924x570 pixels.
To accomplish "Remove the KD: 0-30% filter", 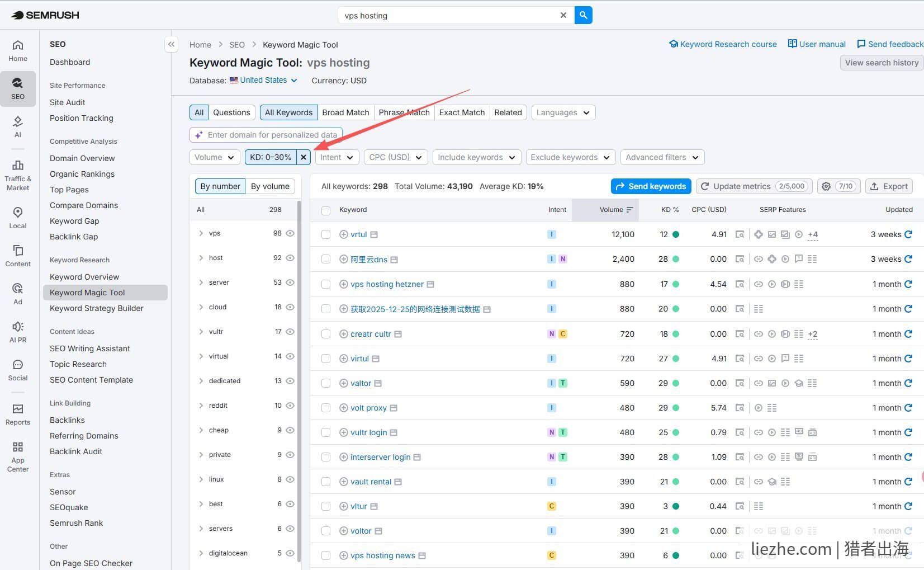I will (x=304, y=157).
